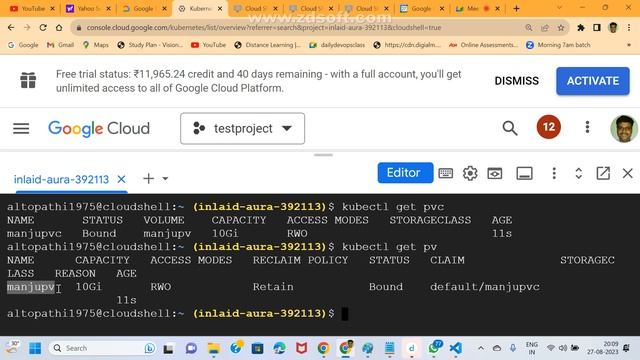Click the Cloud Shell resize handle bar
This screenshot has width=640, height=360.
coord(323,155)
